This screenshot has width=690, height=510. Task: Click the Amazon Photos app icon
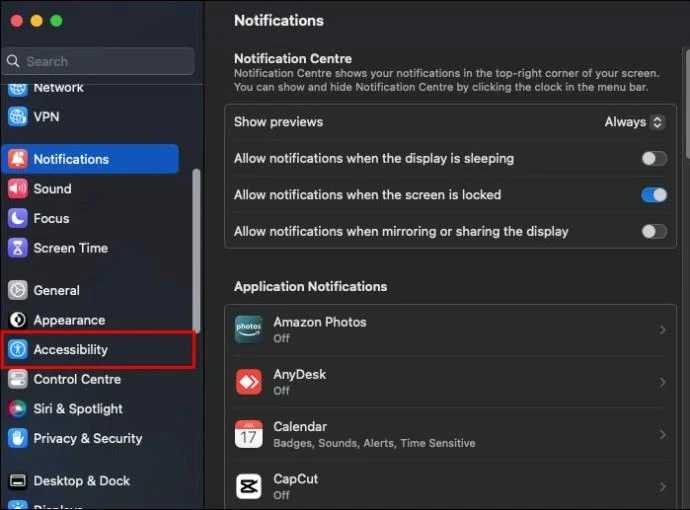point(249,329)
